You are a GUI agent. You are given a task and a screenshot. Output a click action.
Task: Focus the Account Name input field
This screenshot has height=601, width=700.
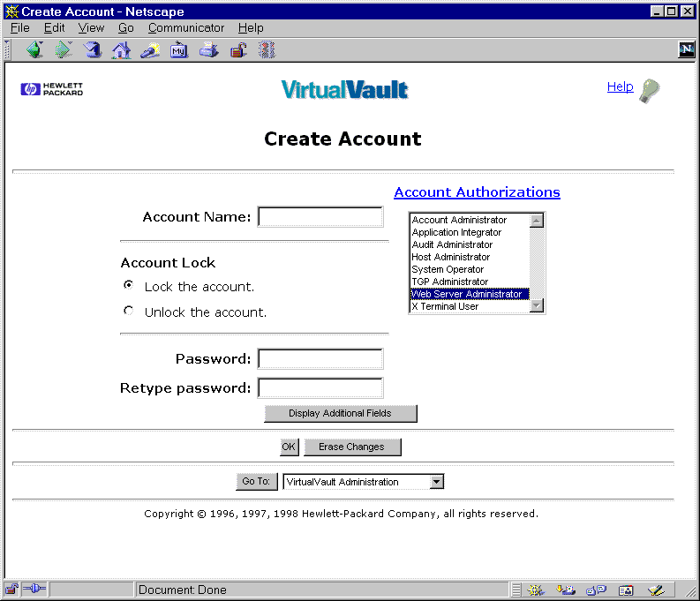click(x=320, y=217)
